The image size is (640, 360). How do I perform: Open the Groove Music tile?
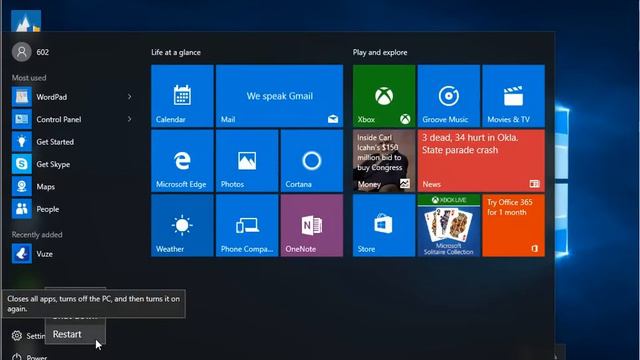449,96
